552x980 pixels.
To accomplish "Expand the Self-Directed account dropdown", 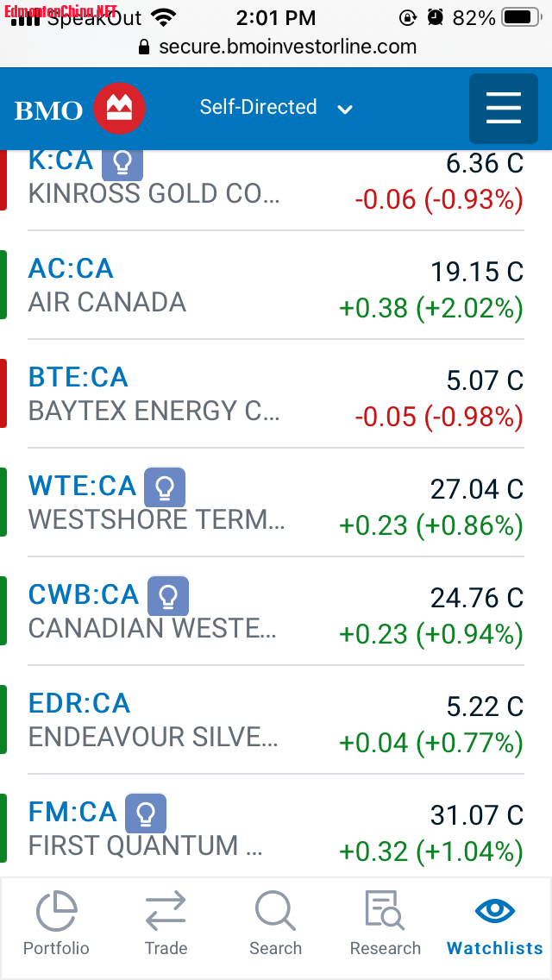I will 276,108.
